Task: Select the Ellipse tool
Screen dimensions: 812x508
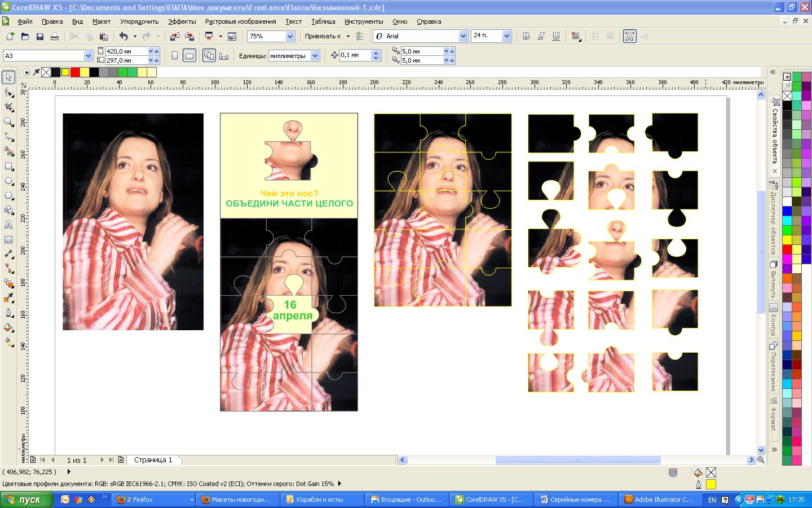Action: pyautogui.click(x=8, y=181)
